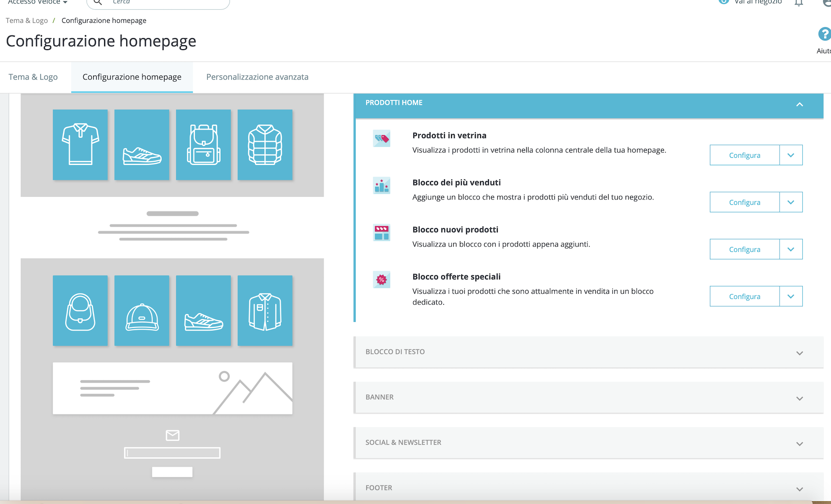Configure the Blocco nuovi prodotti module
The image size is (831, 504).
pos(745,249)
